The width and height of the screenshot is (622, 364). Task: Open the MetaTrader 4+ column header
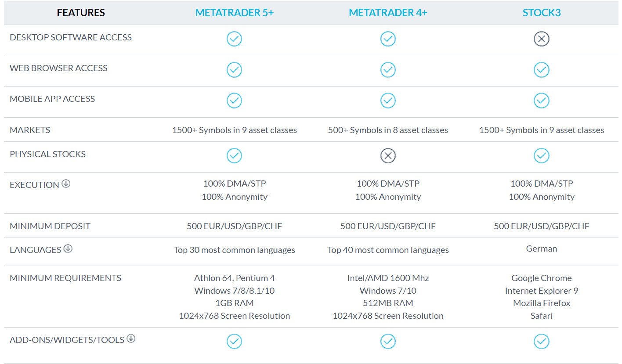(x=388, y=13)
